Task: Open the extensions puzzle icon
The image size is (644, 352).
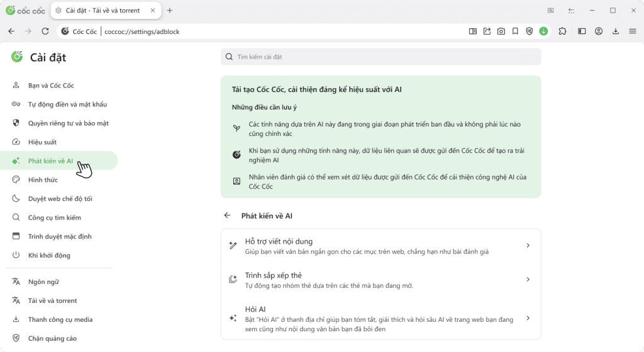Action: point(562,31)
